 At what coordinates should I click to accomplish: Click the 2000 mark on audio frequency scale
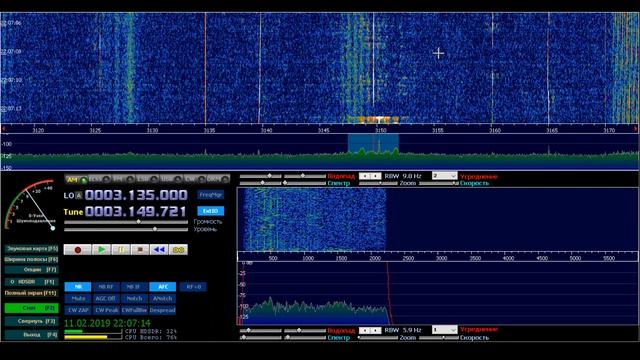click(x=375, y=258)
